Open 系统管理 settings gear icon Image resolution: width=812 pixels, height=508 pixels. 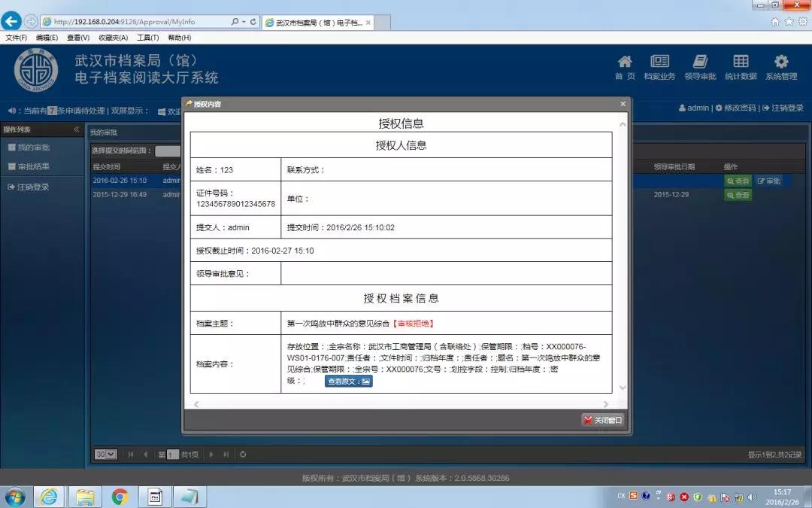[x=781, y=67]
